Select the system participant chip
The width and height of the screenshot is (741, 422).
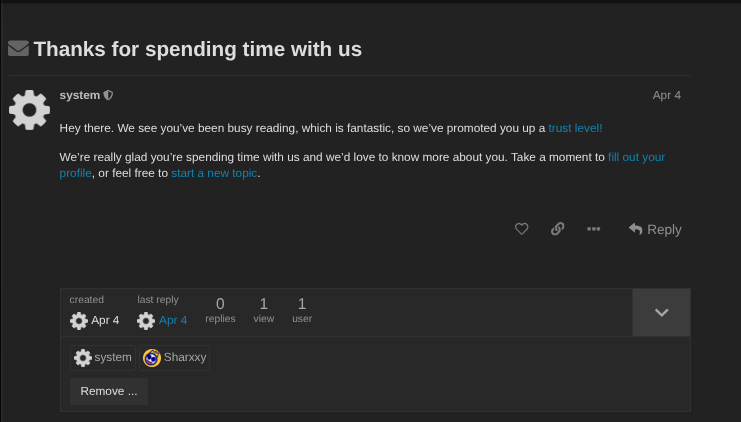[103, 358]
